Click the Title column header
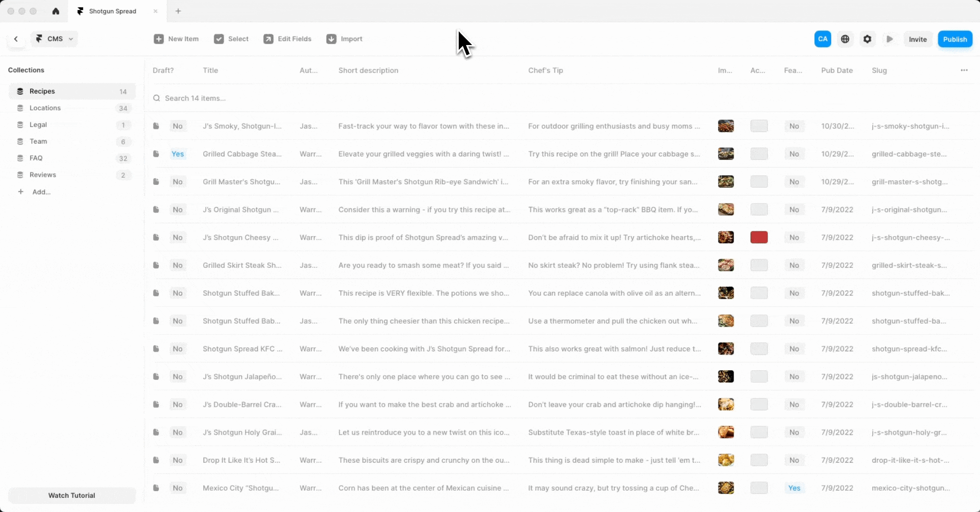Image resolution: width=980 pixels, height=512 pixels. (x=210, y=70)
